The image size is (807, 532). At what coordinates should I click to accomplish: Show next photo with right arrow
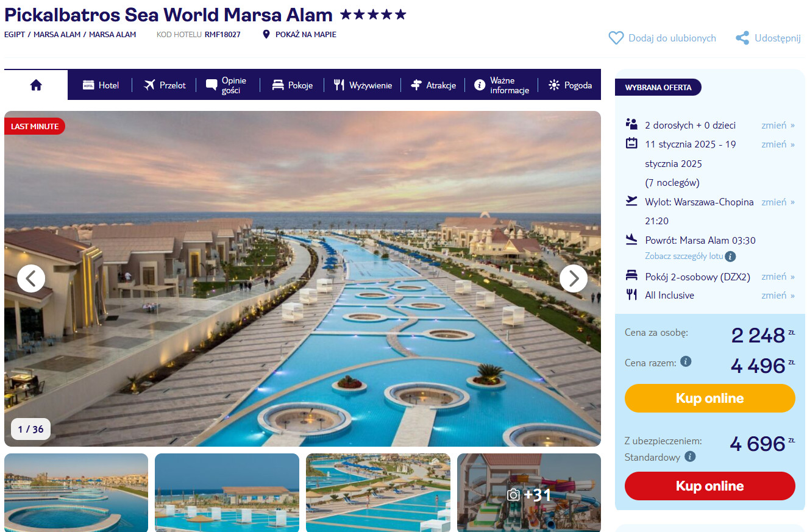click(574, 278)
